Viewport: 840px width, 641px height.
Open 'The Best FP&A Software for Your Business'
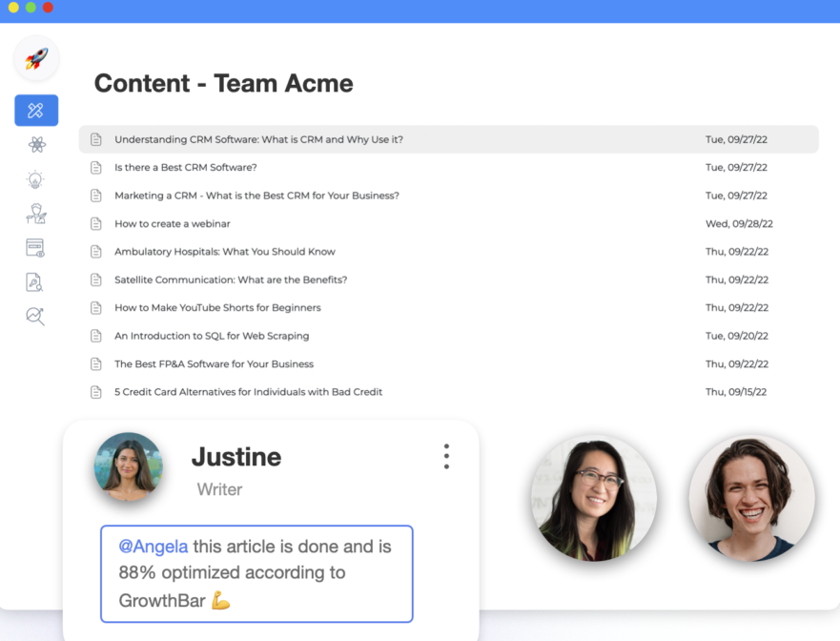[x=214, y=364]
